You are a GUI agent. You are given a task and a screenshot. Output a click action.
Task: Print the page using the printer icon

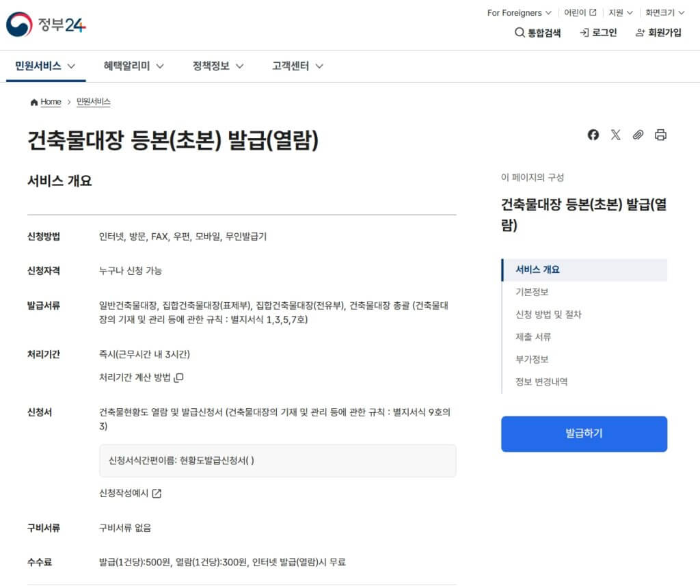[x=660, y=135]
